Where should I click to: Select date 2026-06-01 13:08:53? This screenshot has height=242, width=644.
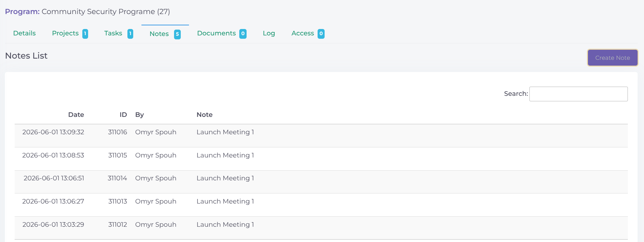pos(53,155)
